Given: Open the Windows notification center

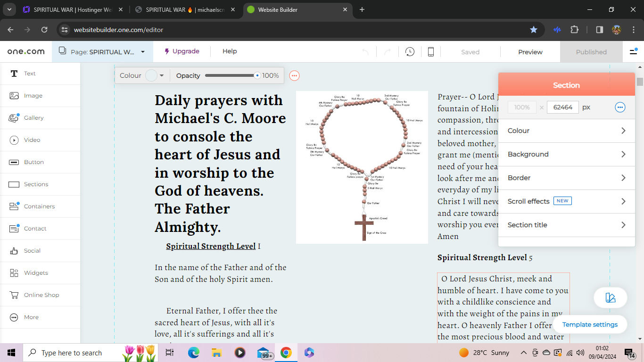Looking at the screenshot, I should coord(630,353).
